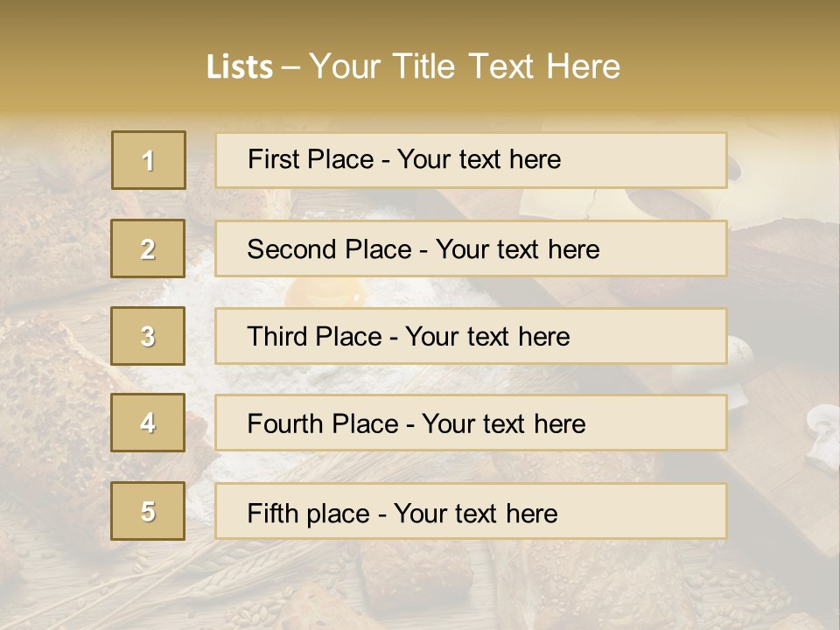Select the number 4 box
Image resolution: width=840 pixels, height=630 pixels.
tap(148, 423)
